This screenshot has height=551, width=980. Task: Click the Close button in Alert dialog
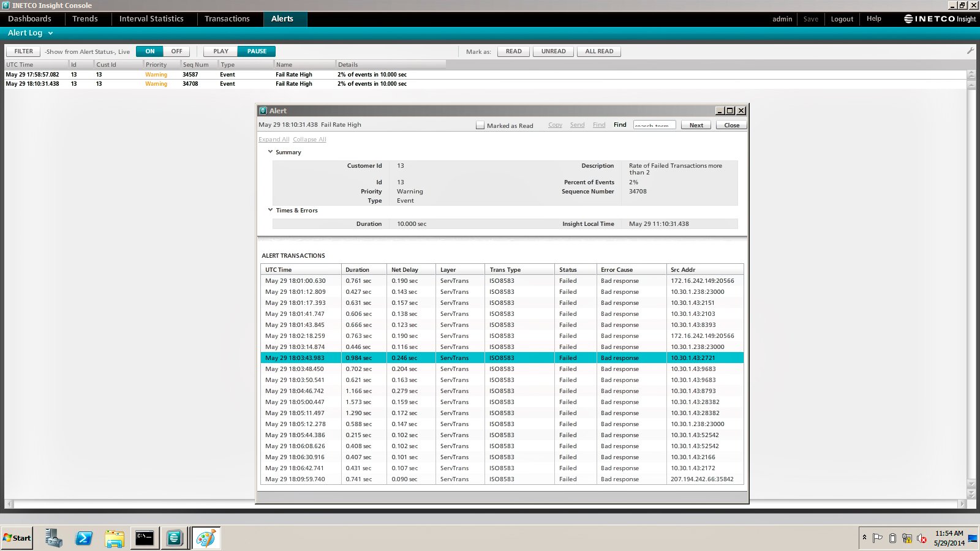(732, 125)
